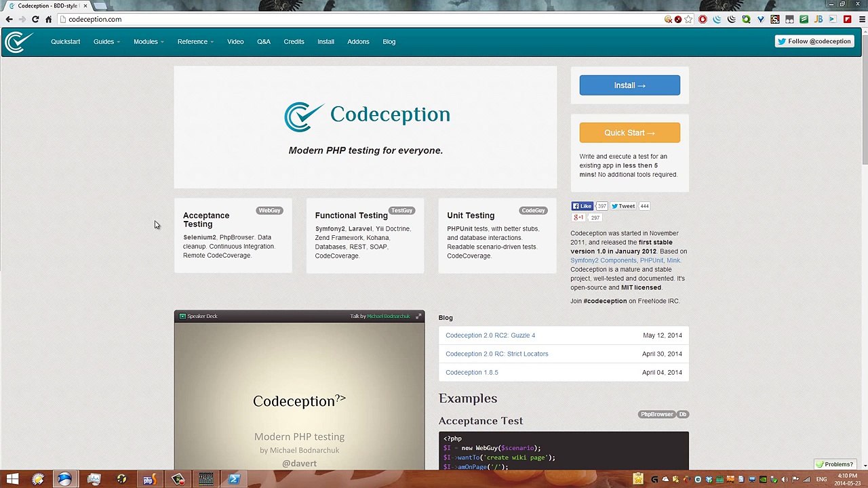Open the Windows Start button
The height and width of the screenshot is (488, 868).
coord(12,479)
